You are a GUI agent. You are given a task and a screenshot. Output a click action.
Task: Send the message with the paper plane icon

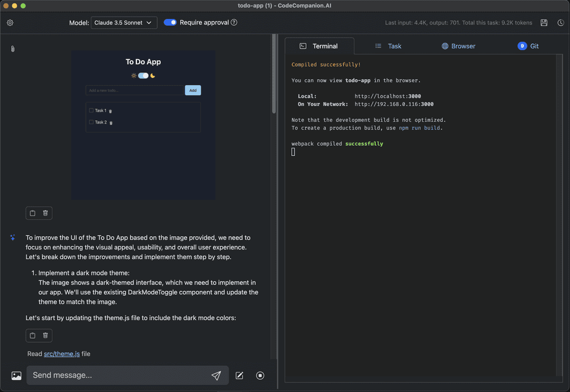click(x=217, y=375)
